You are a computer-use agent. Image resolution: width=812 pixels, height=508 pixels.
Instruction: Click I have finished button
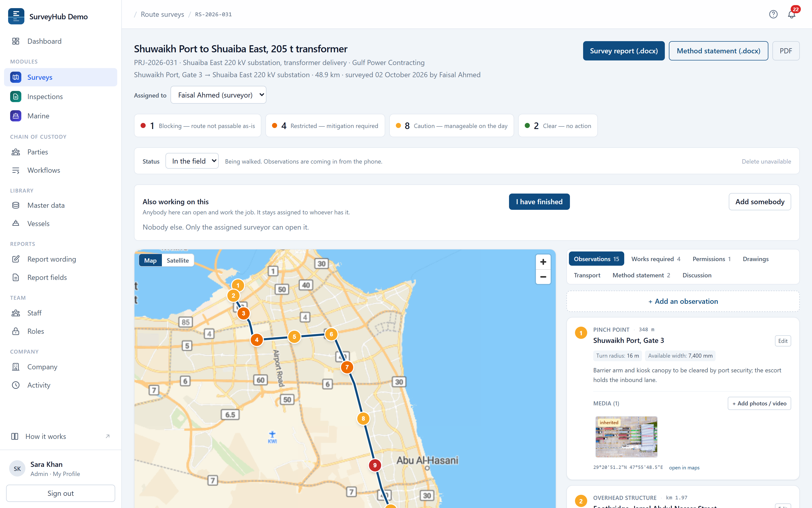(539, 202)
